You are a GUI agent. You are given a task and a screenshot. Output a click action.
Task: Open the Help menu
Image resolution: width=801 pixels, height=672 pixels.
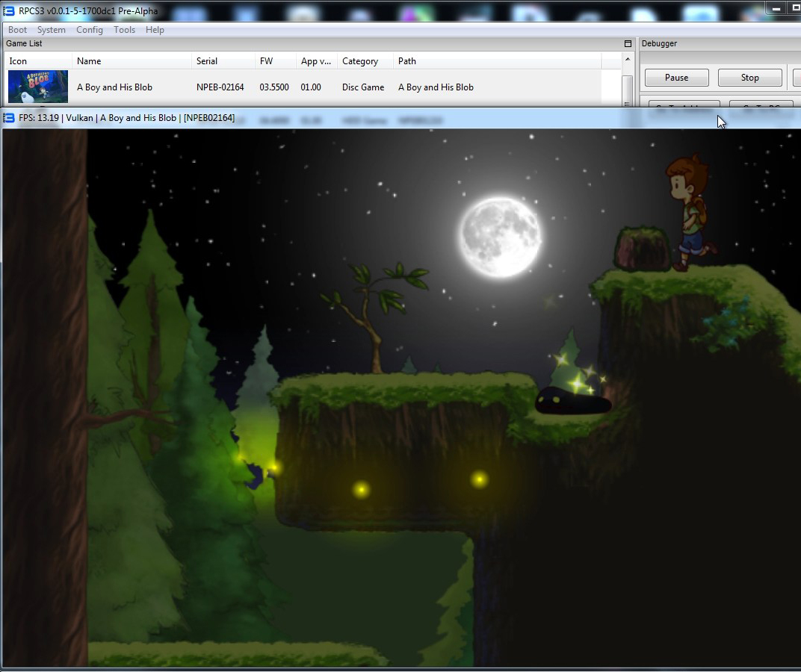click(155, 30)
